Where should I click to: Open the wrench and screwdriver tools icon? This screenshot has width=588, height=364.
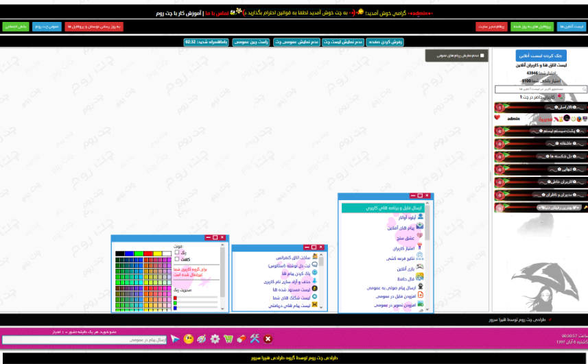coord(255,339)
